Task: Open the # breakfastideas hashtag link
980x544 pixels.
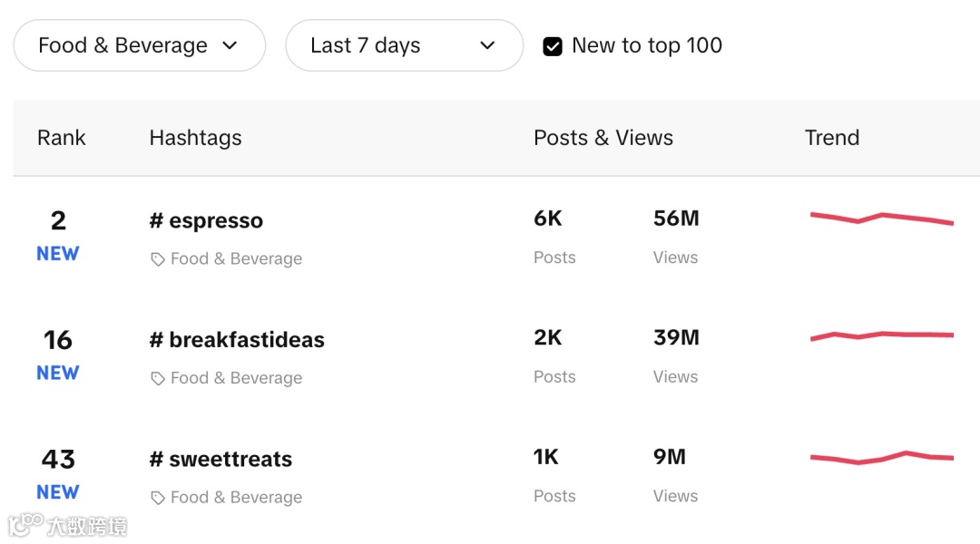Action: click(x=237, y=340)
